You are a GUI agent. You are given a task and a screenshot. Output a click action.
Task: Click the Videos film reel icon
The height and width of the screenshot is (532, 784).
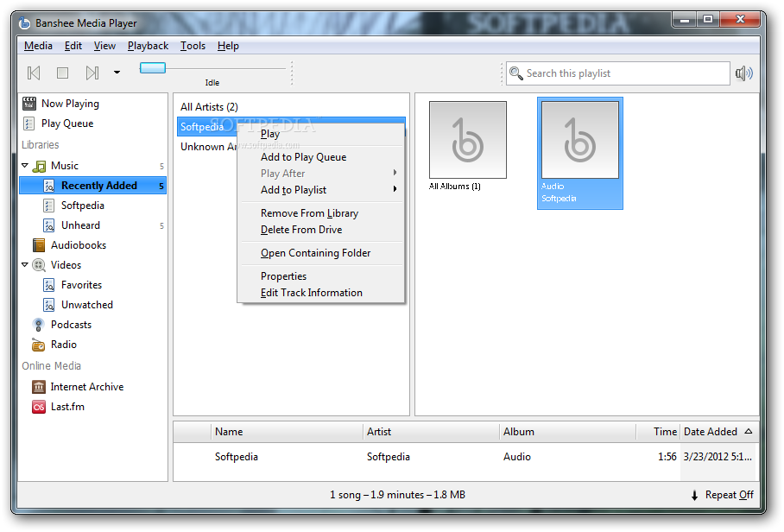(x=39, y=265)
